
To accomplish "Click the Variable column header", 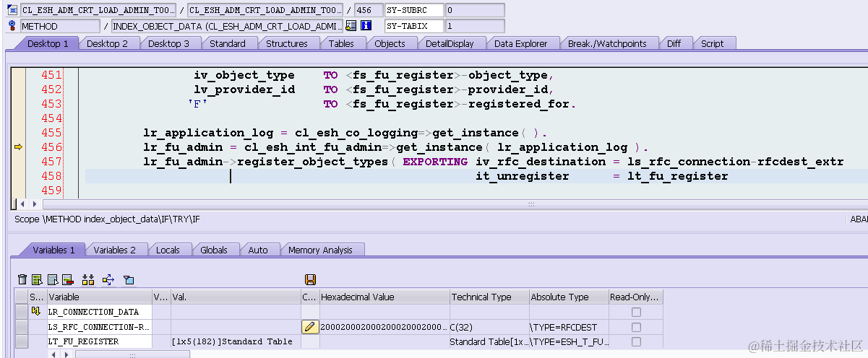I will (x=99, y=297).
